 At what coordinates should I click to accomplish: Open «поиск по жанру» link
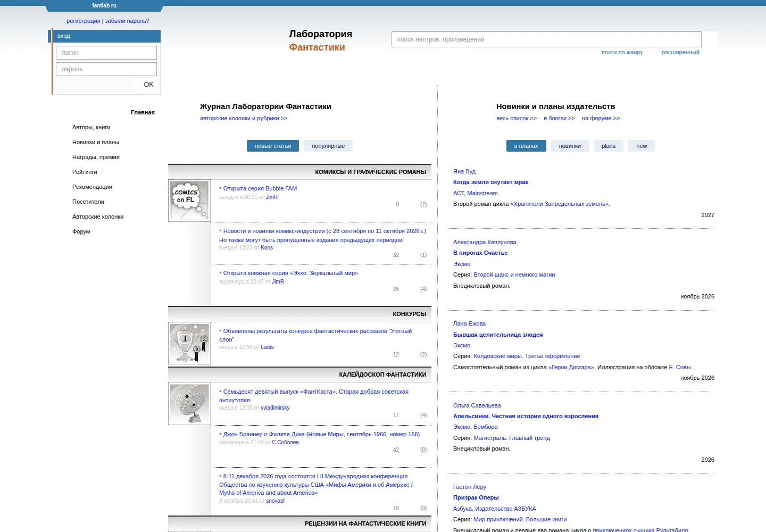(x=622, y=52)
